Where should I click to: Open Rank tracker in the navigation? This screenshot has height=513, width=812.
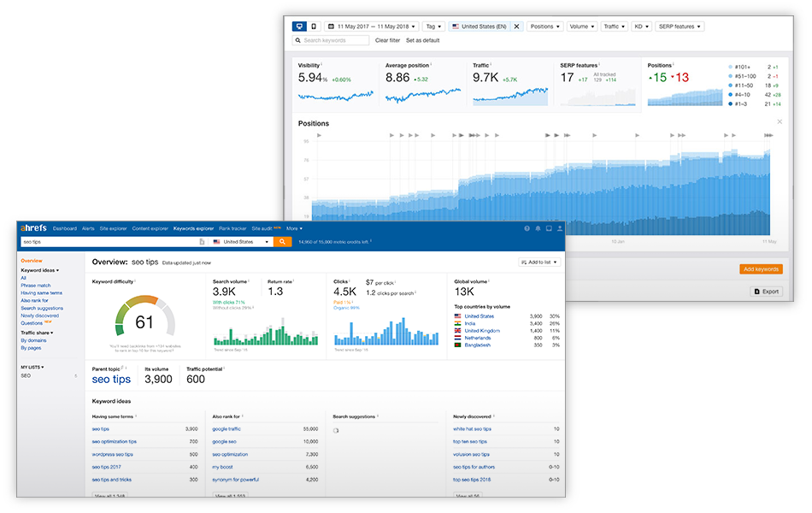[232, 228]
